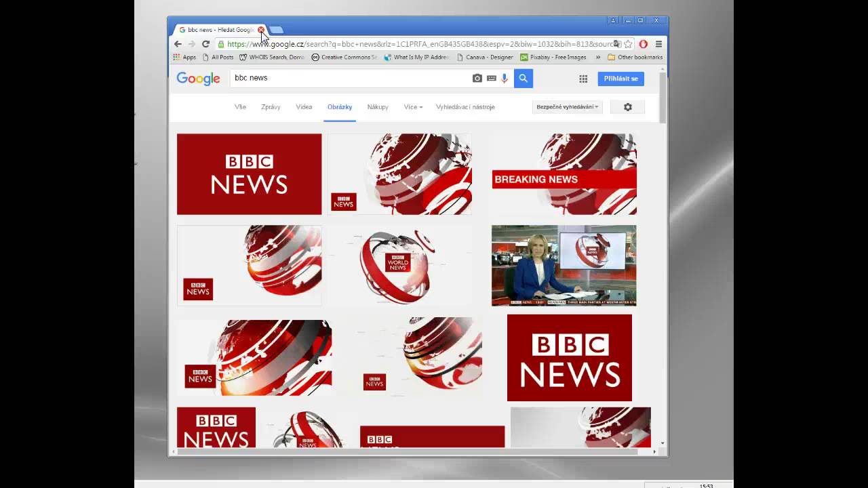
Task: Open the BREAKING NEWS image result
Action: click(564, 174)
